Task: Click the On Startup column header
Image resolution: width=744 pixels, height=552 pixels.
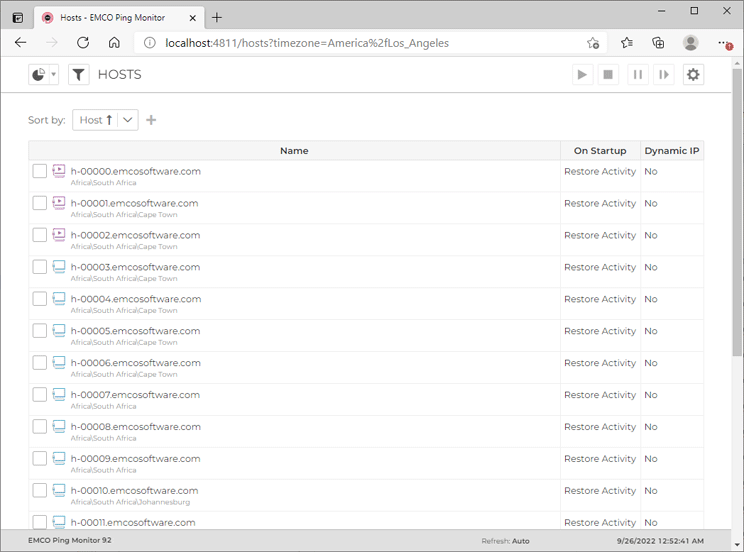Action: [x=600, y=151]
